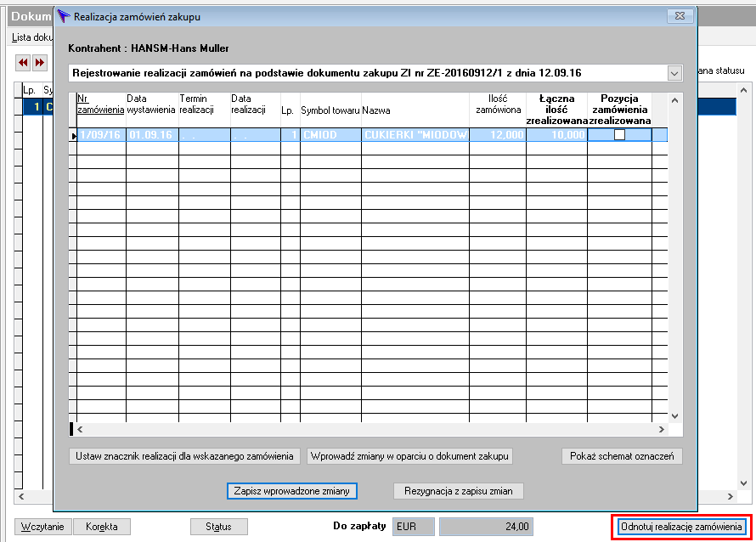Click Ustaw znacznik realizacji dla wskazanego zamówienia
The width and height of the screenshot is (756, 542).
pos(184,456)
